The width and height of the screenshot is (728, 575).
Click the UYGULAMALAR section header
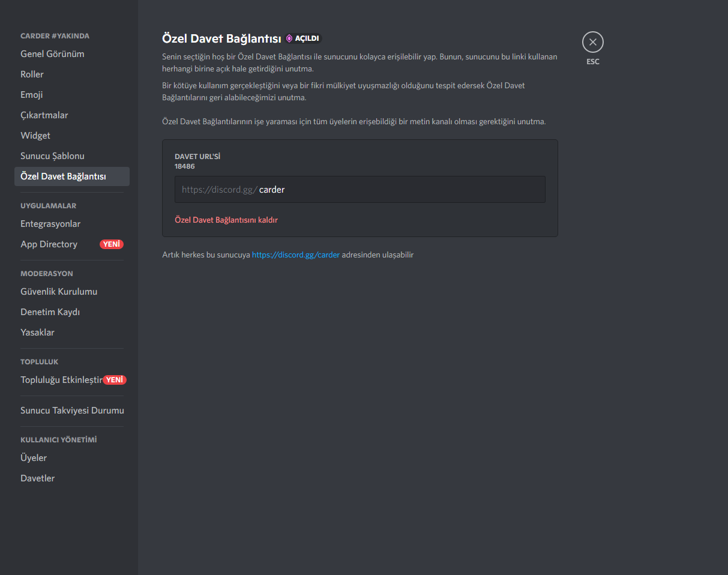click(48, 206)
